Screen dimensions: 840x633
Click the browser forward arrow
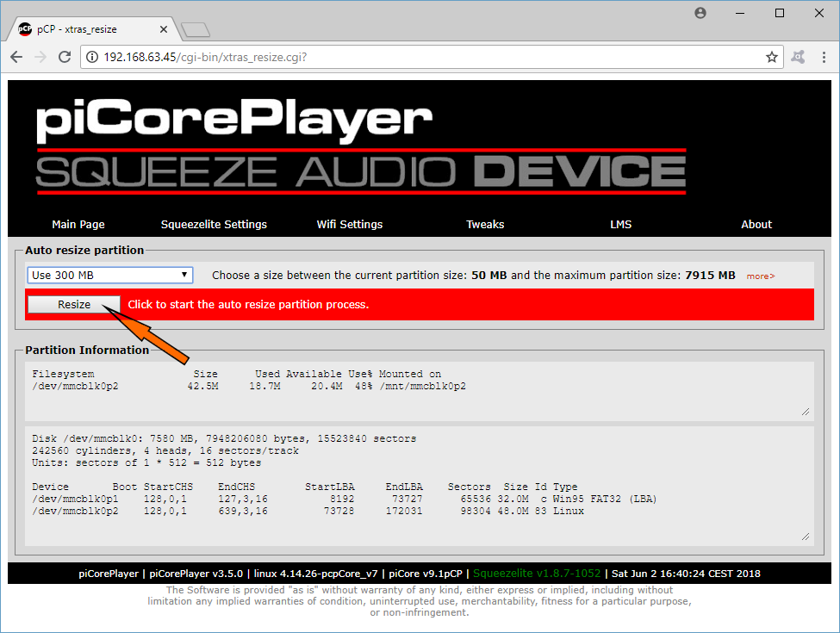tap(40, 57)
